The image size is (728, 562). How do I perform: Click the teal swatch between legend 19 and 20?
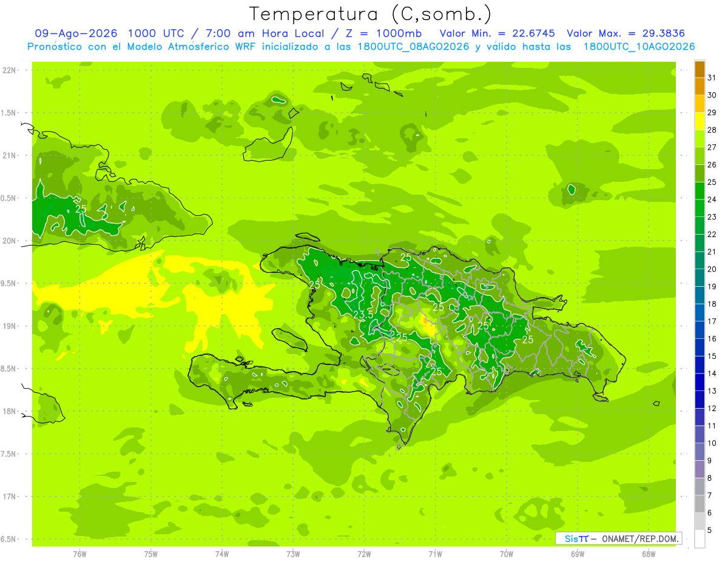(699, 278)
